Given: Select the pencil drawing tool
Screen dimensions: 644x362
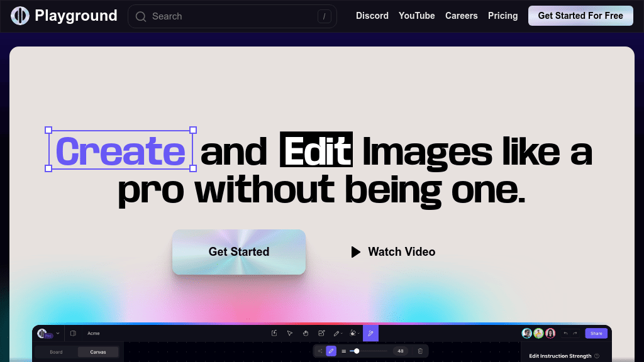Looking at the screenshot, I should click(336, 333).
